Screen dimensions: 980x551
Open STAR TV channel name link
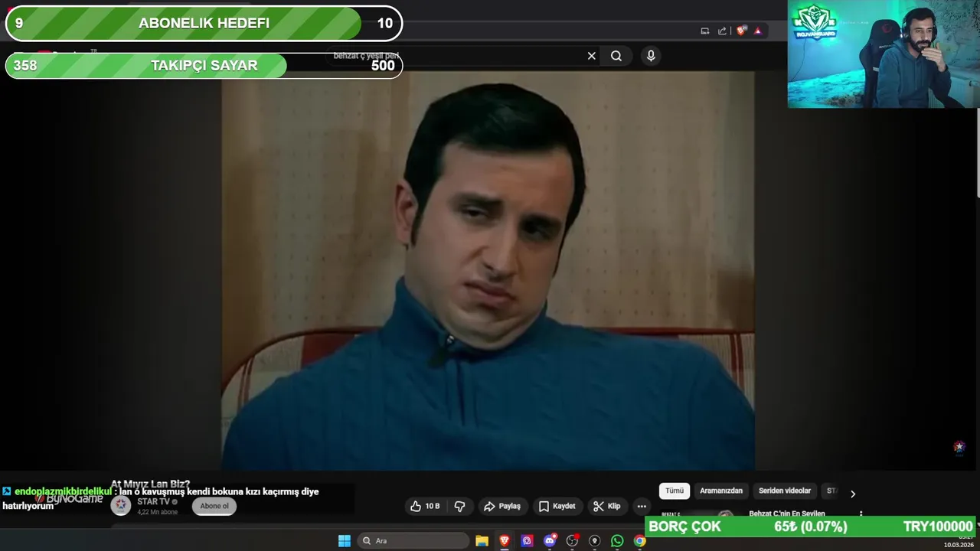tap(153, 502)
